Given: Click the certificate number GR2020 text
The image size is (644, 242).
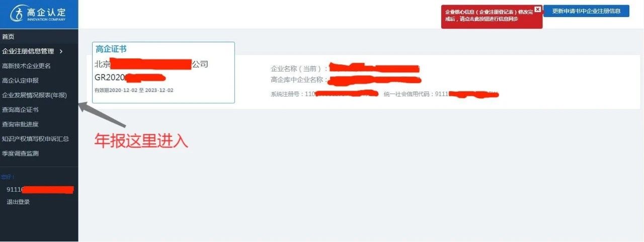Looking at the screenshot, I should (x=110, y=77).
